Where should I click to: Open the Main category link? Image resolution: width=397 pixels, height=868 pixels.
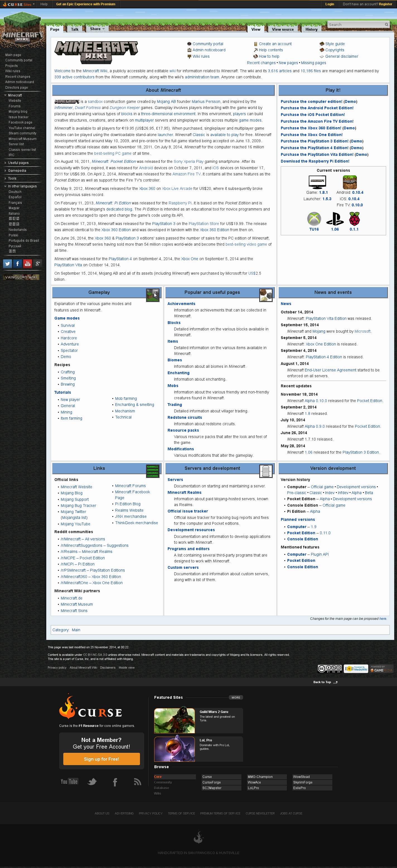[76, 630]
